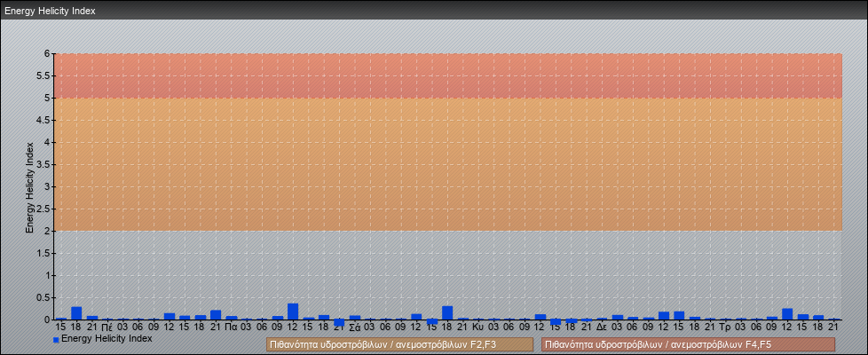Click the 4.5 value on the y-axis
Viewport: 868px width, 355px height.
[43, 120]
